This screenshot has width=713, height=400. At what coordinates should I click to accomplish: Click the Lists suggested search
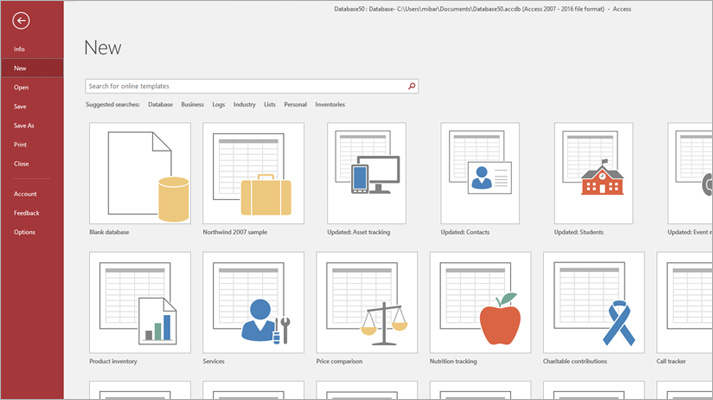(270, 105)
